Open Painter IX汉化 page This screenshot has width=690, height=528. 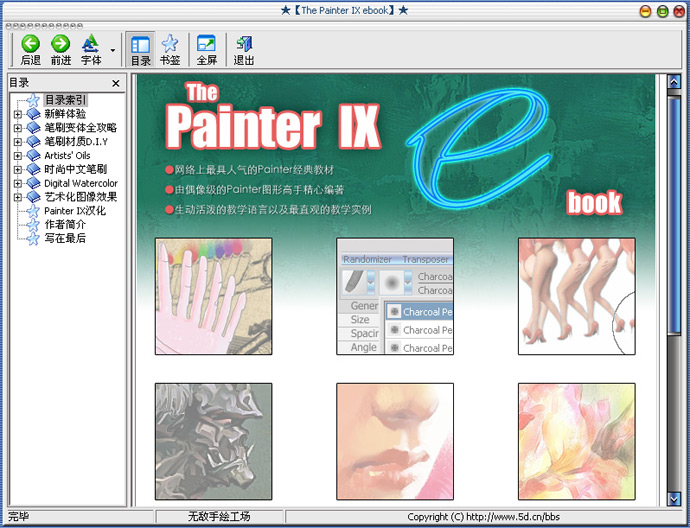pos(75,211)
